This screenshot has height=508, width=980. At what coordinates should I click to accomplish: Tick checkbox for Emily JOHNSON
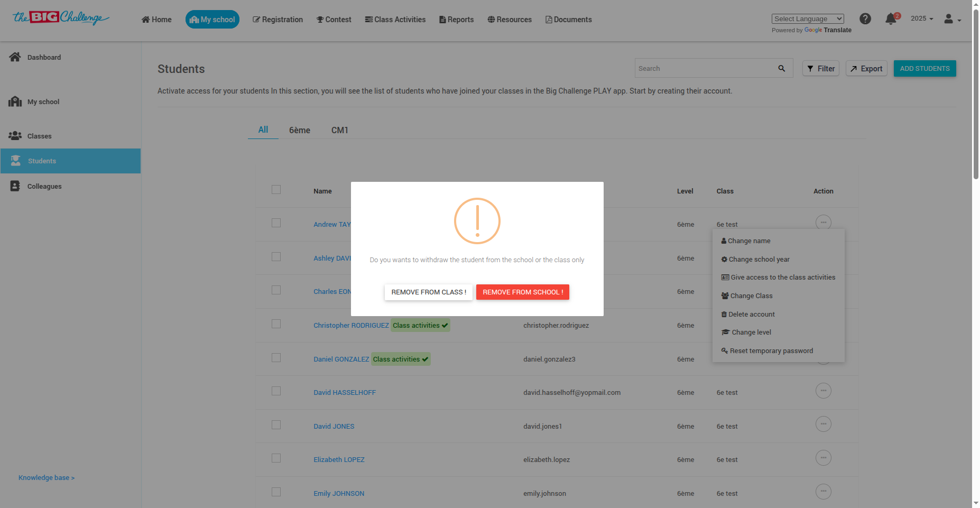tap(276, 492)
